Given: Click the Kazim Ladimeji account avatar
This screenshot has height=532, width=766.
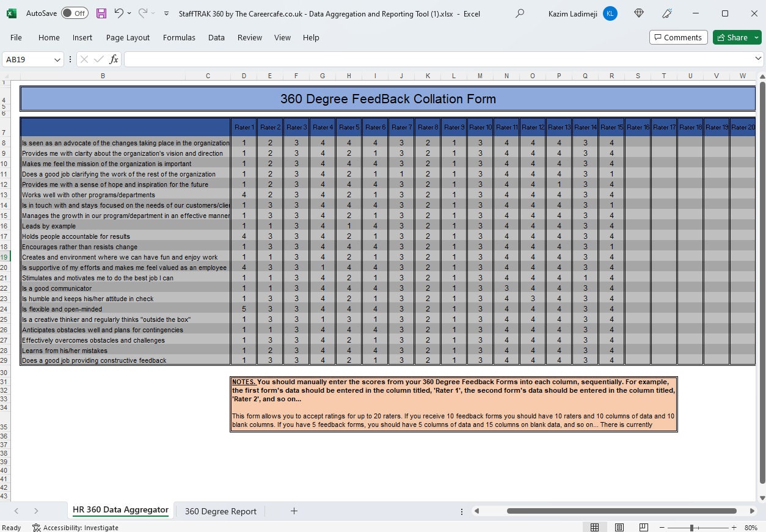Looking at the screenshot, I should point(610,13).
